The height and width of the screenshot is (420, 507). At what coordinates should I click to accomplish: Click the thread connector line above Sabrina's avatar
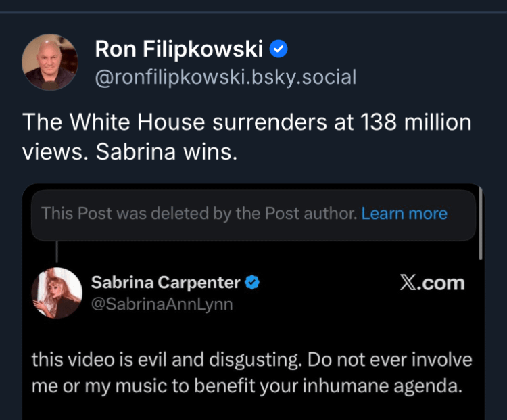(57, 253)
